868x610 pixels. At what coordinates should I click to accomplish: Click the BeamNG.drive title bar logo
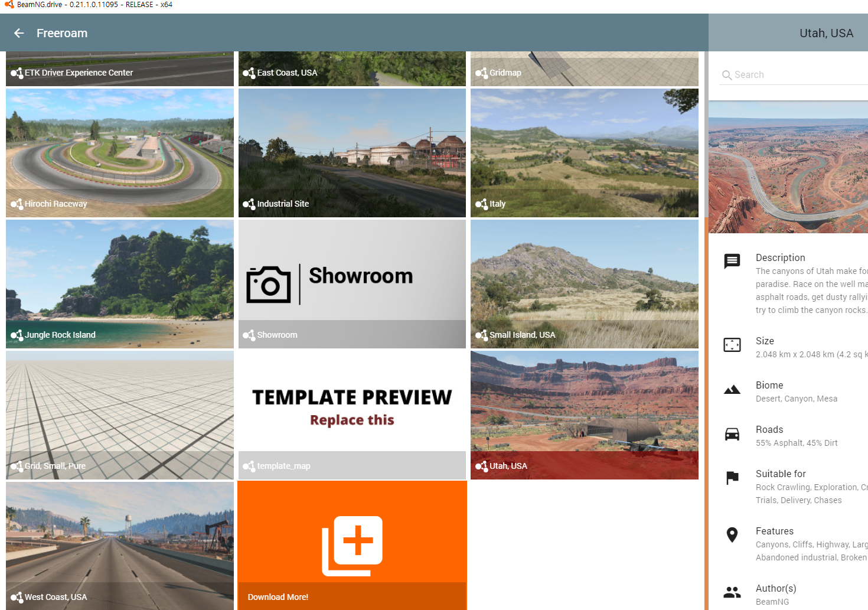[x=9, y=5]
